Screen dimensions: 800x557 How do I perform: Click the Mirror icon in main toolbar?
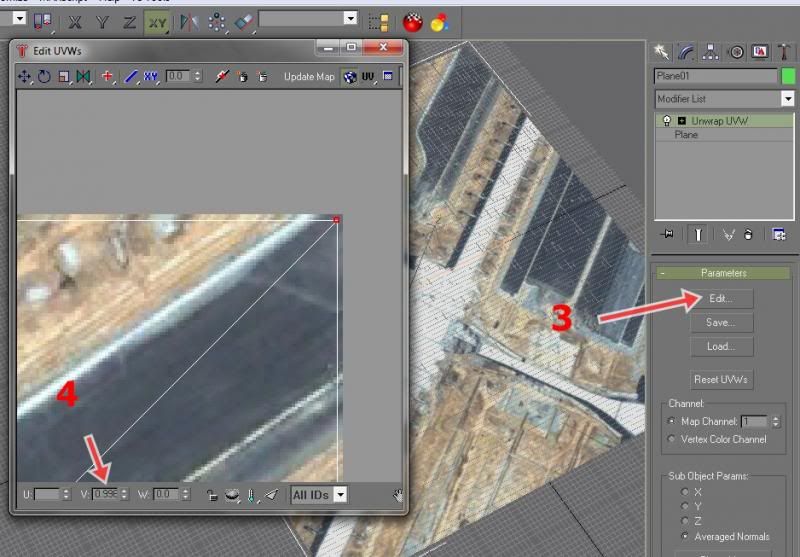189,22
